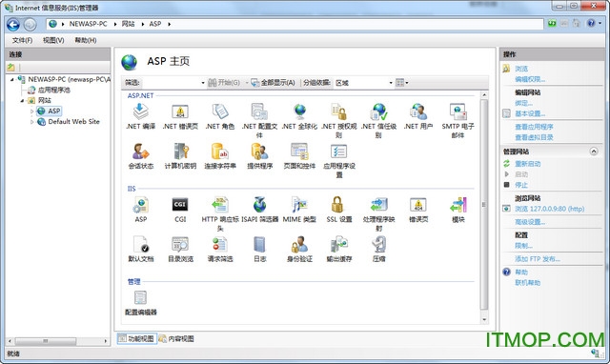Open the 身份验证 icon

click(x=299, y=244)
